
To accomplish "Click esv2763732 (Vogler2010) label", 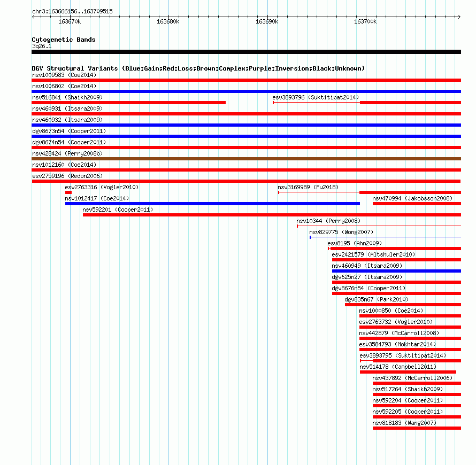I will [396, 322].
